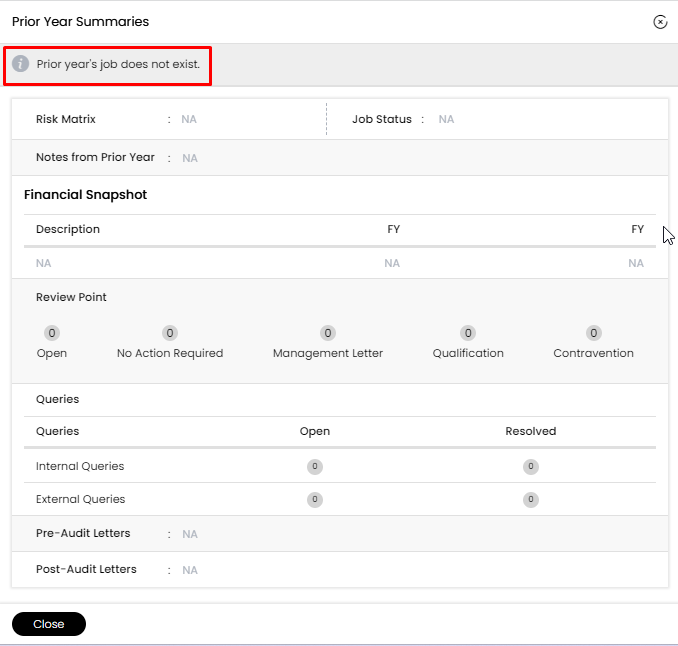The height and width of the screenshot is (646, 678).
Task: Click the External Queries resolved count badge
Action: click(530, 499)
